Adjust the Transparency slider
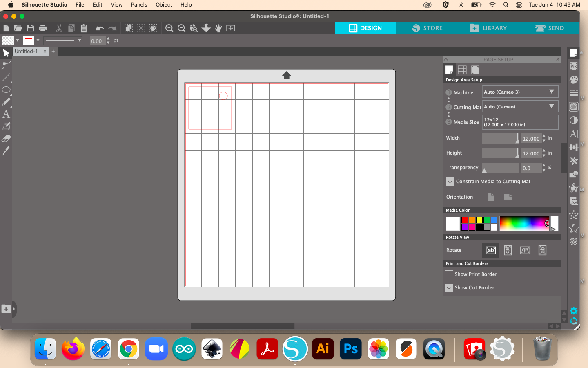 tap(501, 168)
